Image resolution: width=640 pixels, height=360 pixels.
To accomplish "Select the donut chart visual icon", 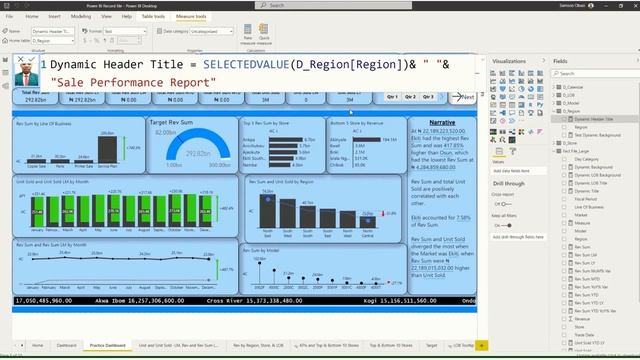I will click(531, 89).
